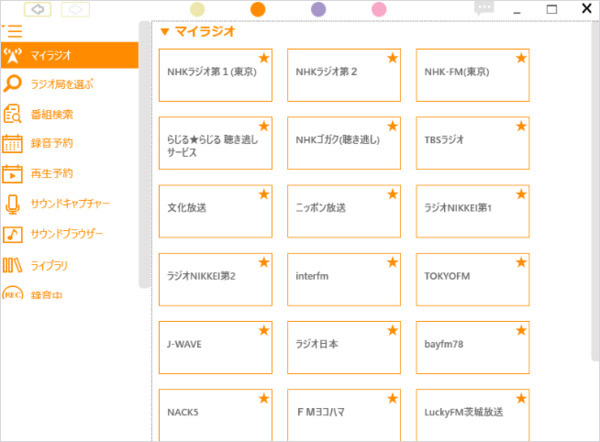Open the TBSラジオ station name
Viewport: 600px width, 442px height.
tap(444, 140)
